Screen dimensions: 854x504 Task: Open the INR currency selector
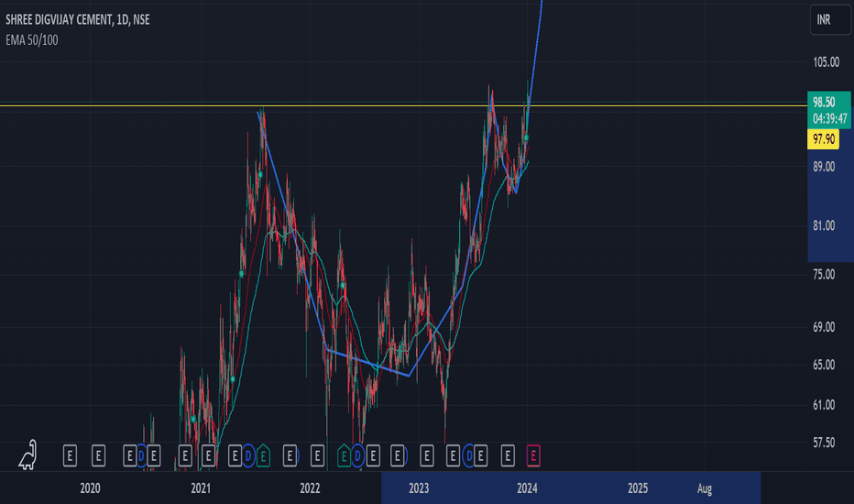[830, 19]
